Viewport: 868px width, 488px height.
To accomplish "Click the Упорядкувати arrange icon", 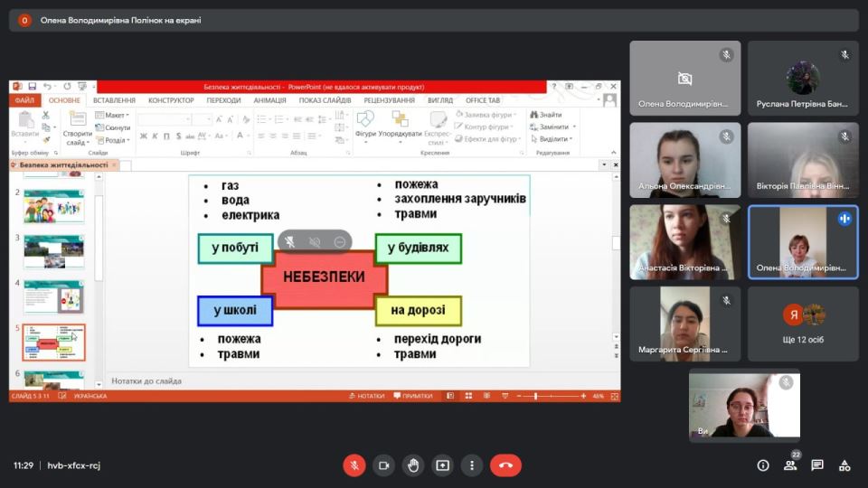I will [x=400, y=119].
